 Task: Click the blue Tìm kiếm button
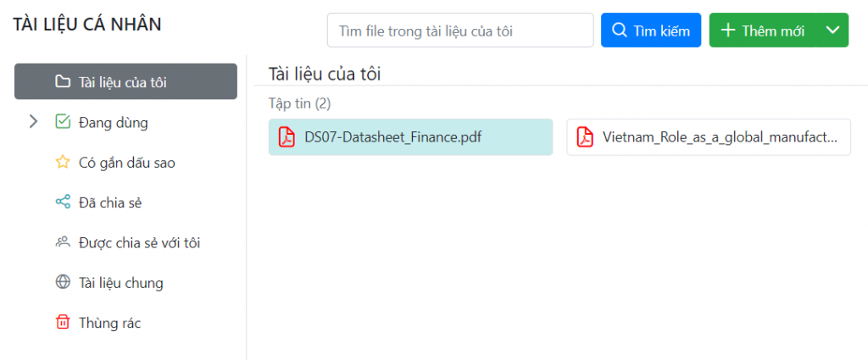pyautogui.click(x=651, y=30)
